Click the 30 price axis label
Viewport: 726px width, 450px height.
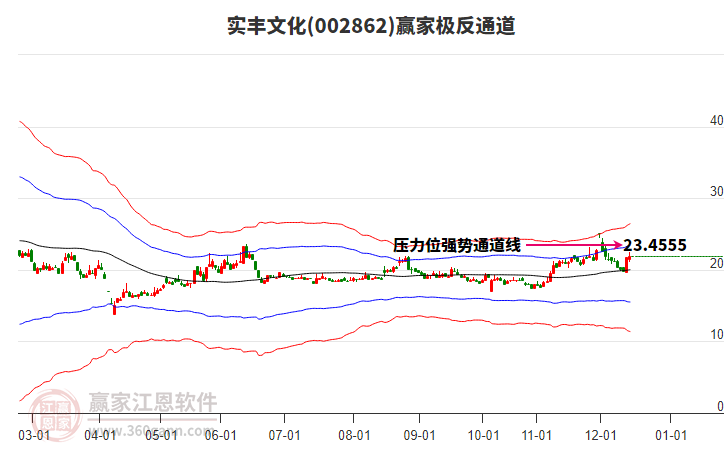click(716, 191)
